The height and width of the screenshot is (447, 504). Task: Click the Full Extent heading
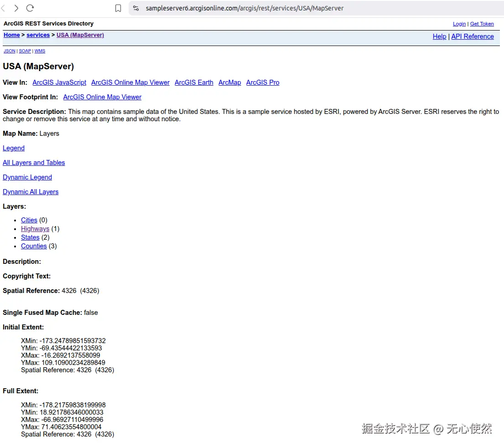(21, 391)
